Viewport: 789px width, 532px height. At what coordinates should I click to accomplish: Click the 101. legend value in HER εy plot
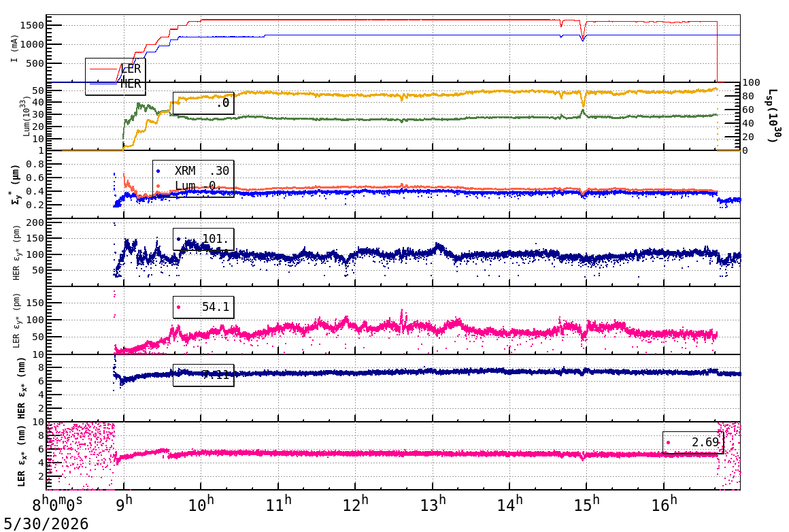click(x=216, y=239)
